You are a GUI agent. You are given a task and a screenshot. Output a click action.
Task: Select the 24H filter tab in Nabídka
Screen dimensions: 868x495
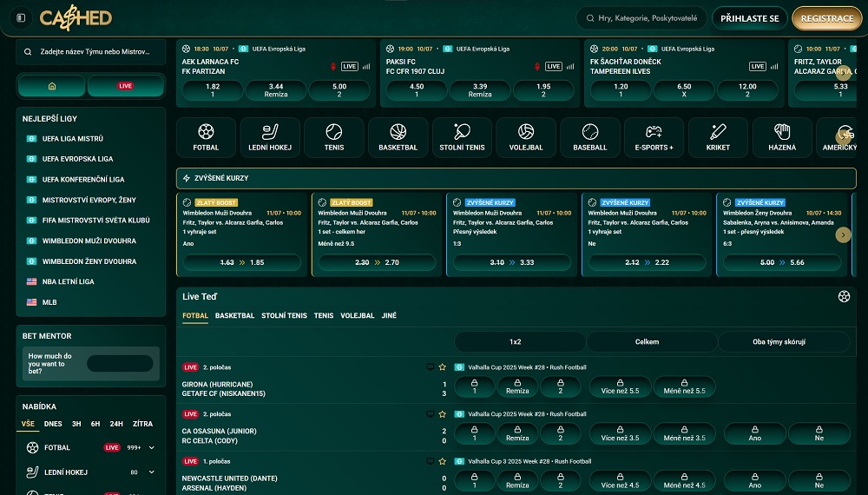(x=116, y=424)
